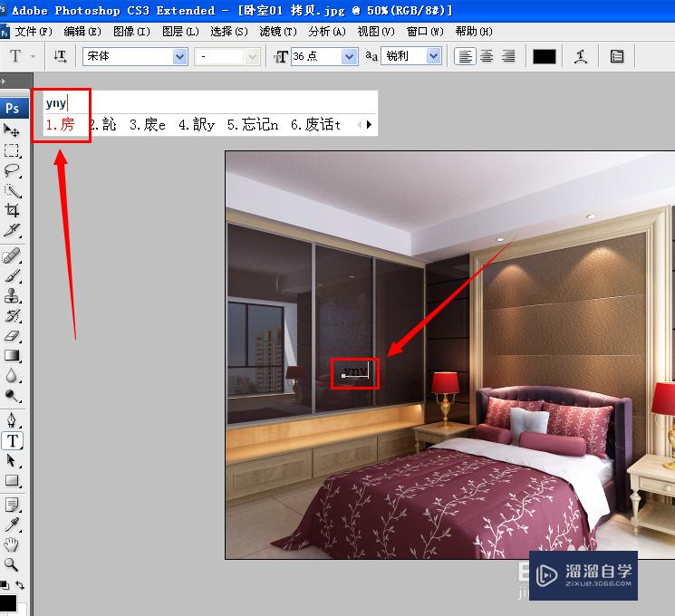Select the Pen tool
This screenshot has width=675, height=616.
[11, 419]
